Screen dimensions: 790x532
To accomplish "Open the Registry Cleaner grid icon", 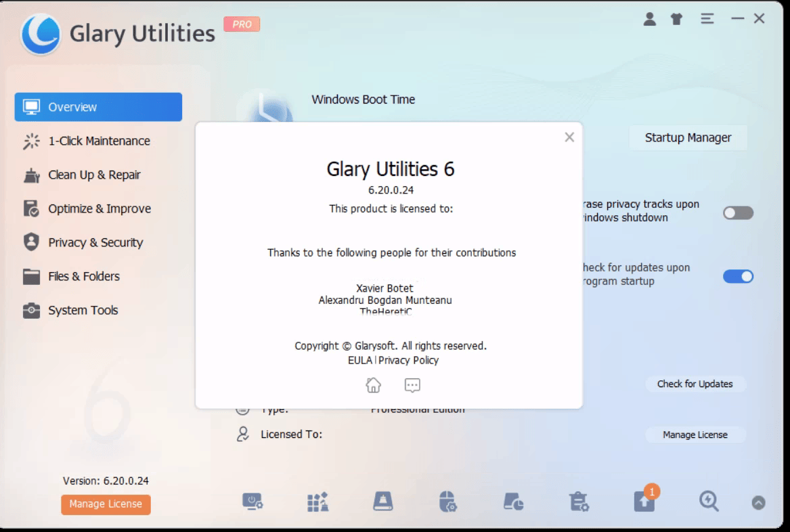I will tap(317, 502).
